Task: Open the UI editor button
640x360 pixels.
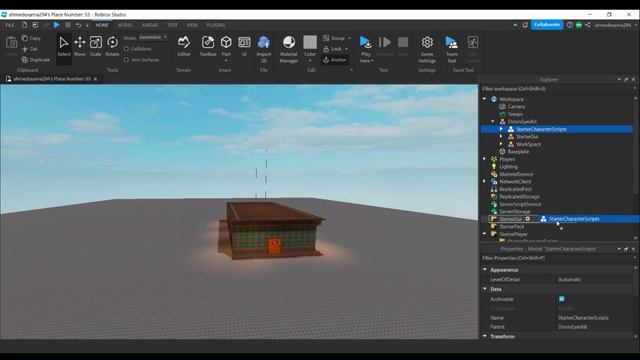Action: pyautogui.click(x=244, y=47)
